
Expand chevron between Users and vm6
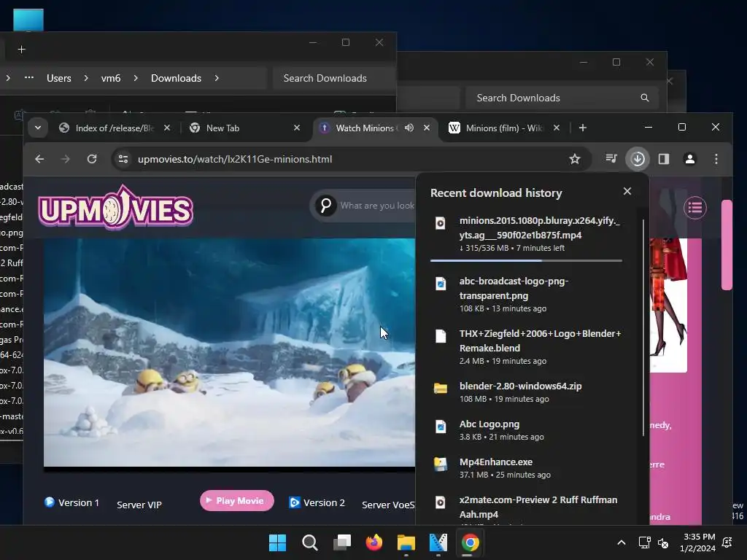86,77
